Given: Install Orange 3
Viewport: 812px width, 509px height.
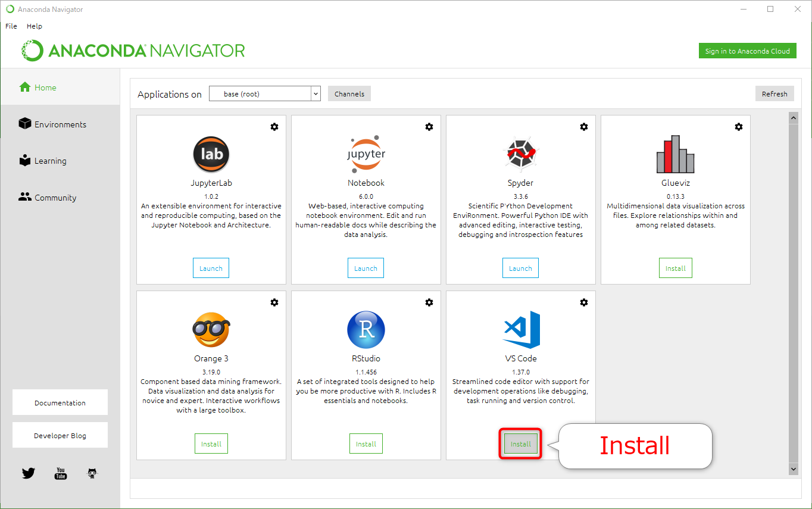Looking at the screenshot, I should [x=211, y=444].
